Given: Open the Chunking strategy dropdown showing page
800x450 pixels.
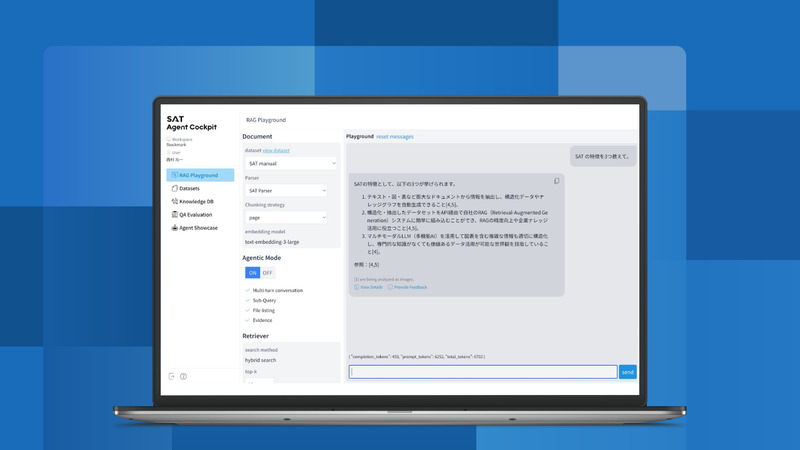Looking at the screenshot, I should click(x=286, y=217).
